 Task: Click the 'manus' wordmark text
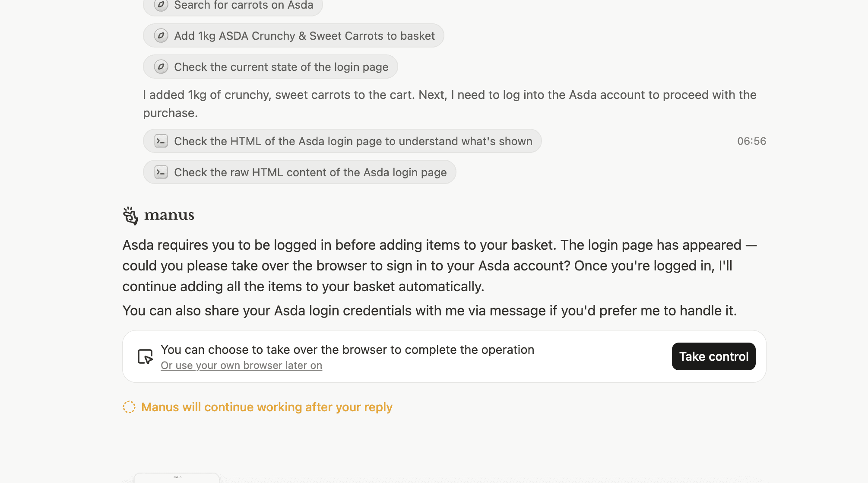coord(169,215)
